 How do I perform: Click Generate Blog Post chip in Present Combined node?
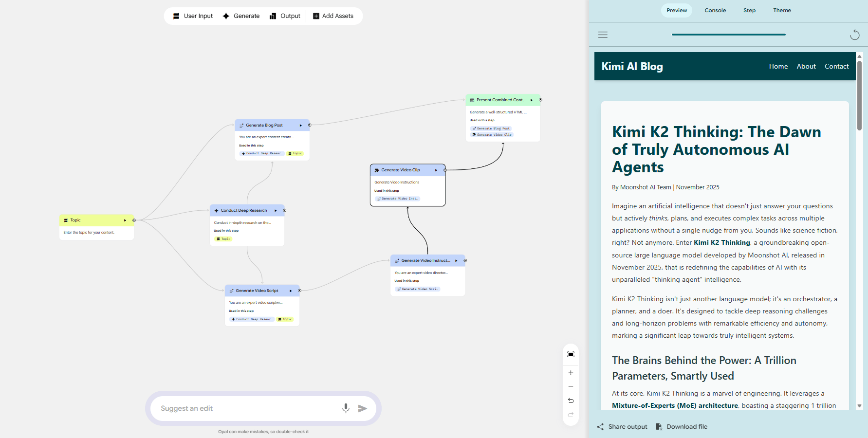491,128
